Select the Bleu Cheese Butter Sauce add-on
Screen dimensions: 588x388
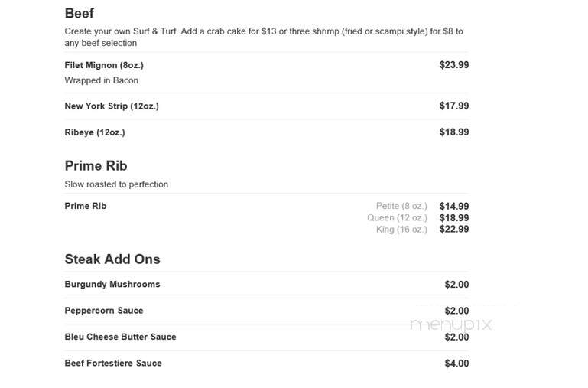point(120,337)
